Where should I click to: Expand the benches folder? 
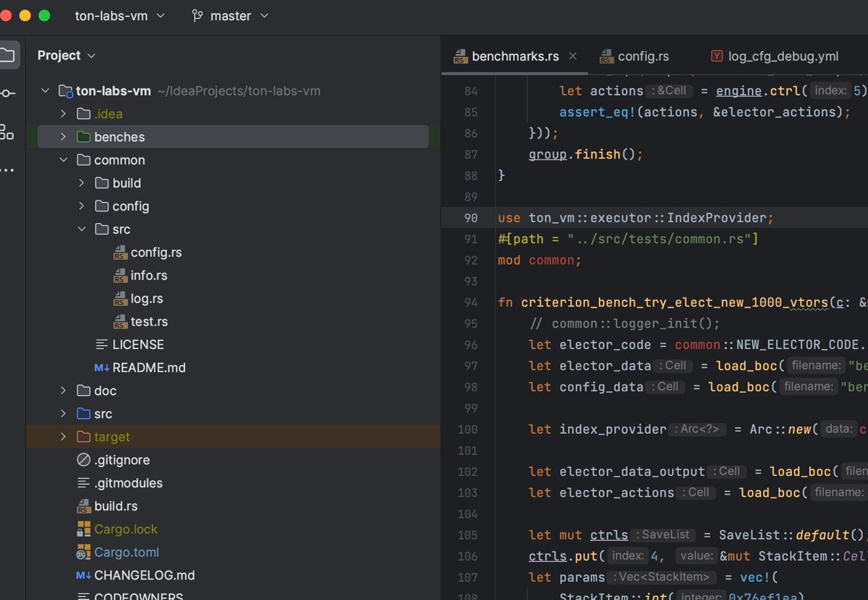coord(63,137)
